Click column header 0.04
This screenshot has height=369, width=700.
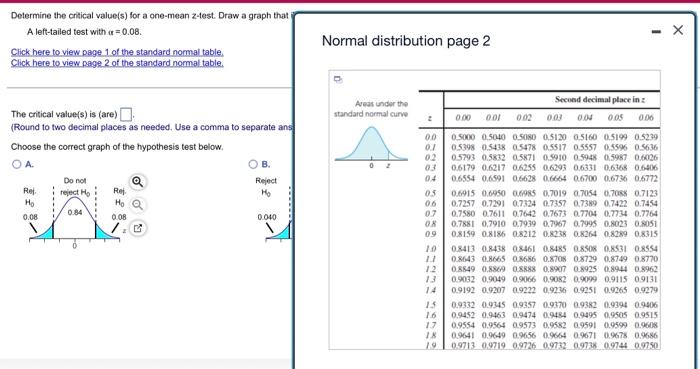585,118
